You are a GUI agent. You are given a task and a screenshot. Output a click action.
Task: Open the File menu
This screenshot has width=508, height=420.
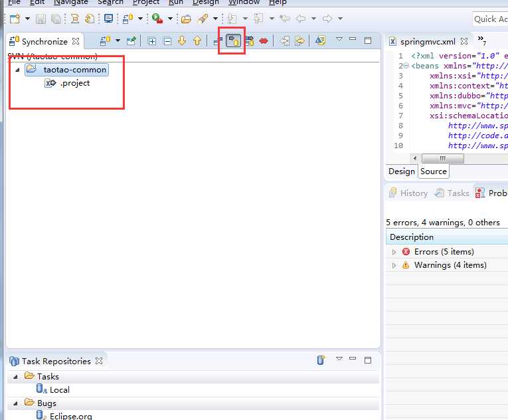point(14,2)
